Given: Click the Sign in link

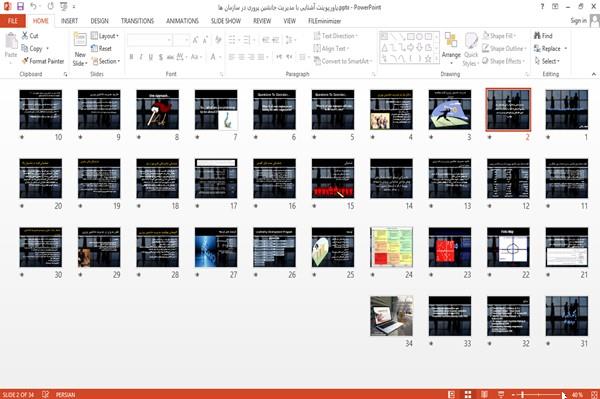Looking at the screenshot, I should pyautogui.click(x=578, y=21).
